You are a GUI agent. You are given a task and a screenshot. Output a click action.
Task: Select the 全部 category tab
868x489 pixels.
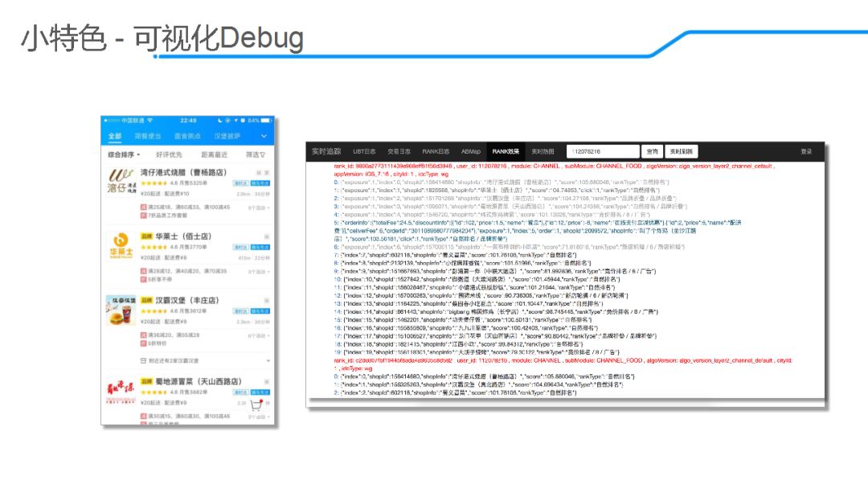tap(115, 136)
